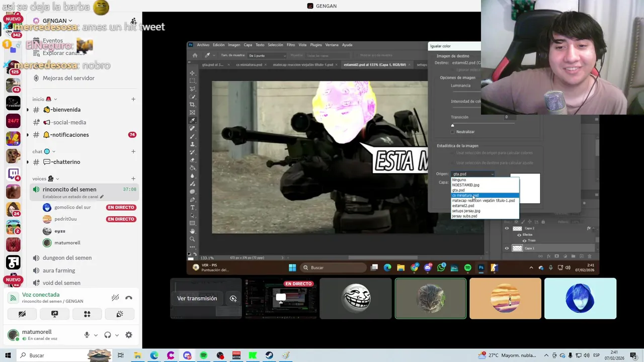Collapse the chat channel category
The height and width of the screenshot is (362, 644).
pyautogui.click(x=53, y=151)
